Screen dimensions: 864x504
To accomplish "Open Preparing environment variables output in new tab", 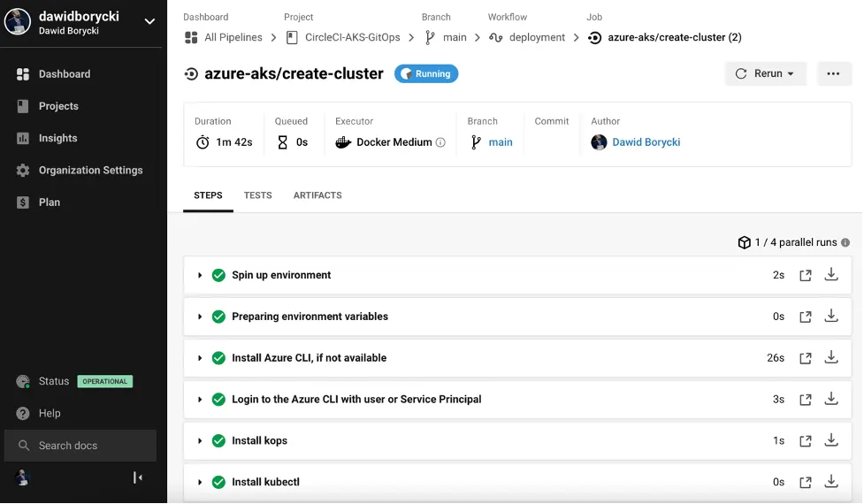I will (x=806, y=317).
